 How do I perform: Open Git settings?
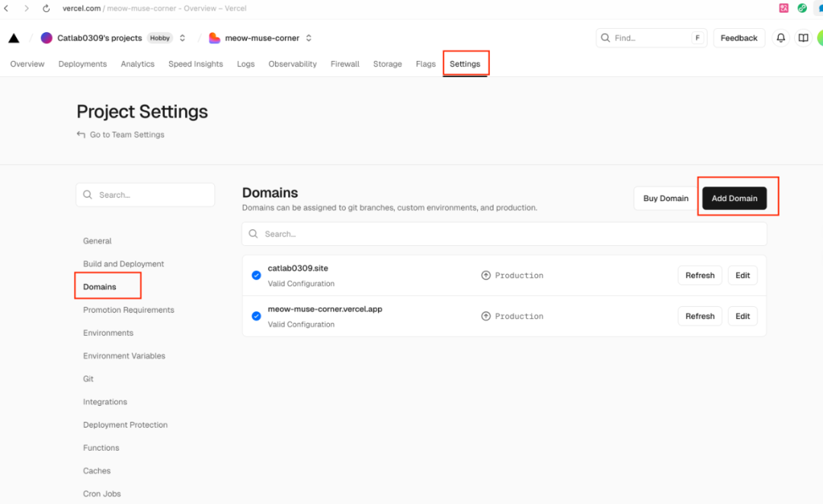coord(88,378)
